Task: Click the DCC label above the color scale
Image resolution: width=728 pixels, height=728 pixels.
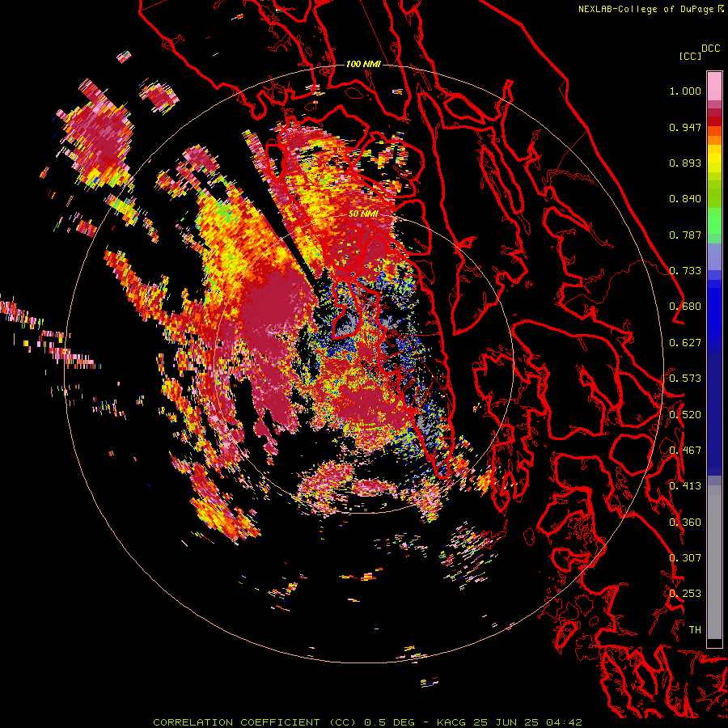Action: (x=711, y=49)
